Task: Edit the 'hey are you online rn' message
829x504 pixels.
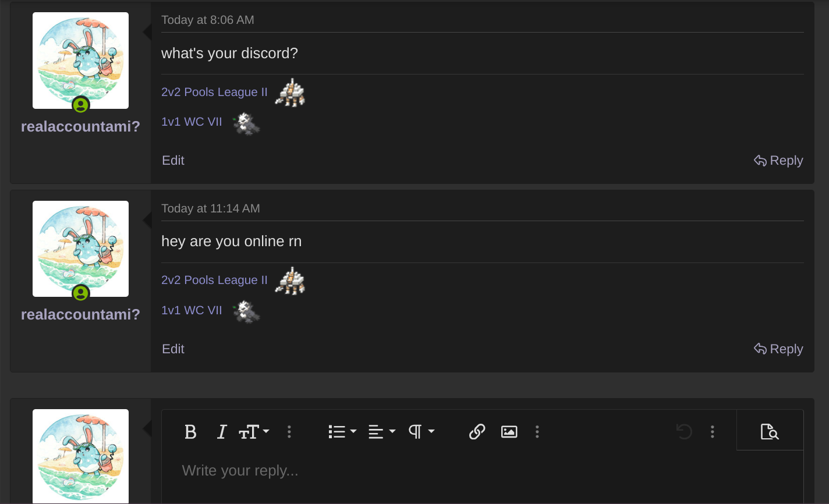Action: (173, 349)
